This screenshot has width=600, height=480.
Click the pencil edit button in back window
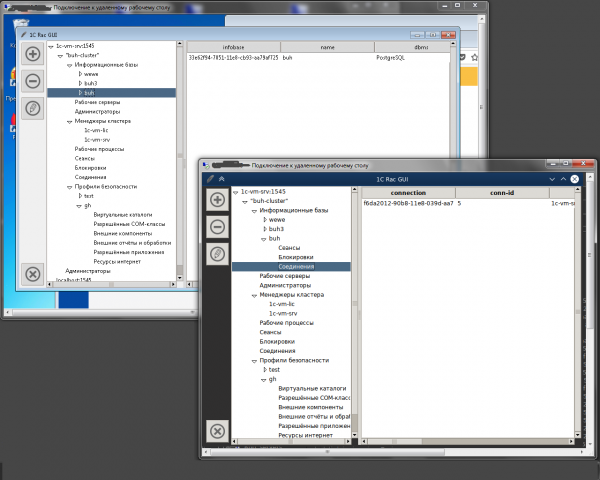click(32, 108)
